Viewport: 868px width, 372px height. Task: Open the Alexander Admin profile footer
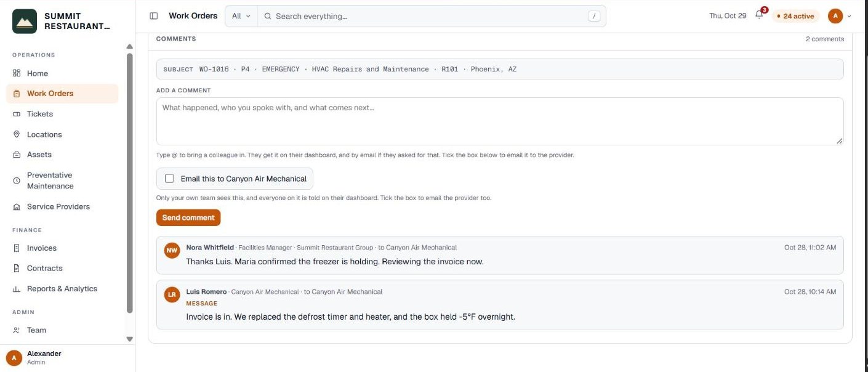67,358
